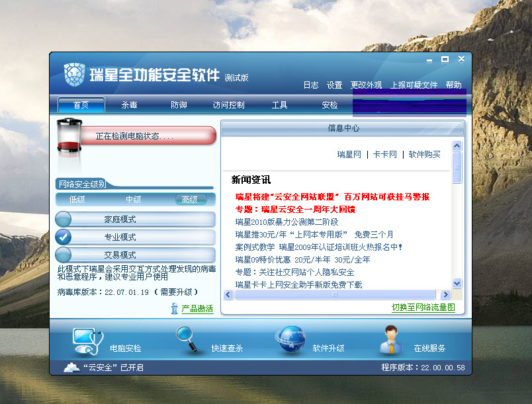This screenshot has height=404, width=532.
Task: Open the 卡卡网 link
Action: [384, 155]
